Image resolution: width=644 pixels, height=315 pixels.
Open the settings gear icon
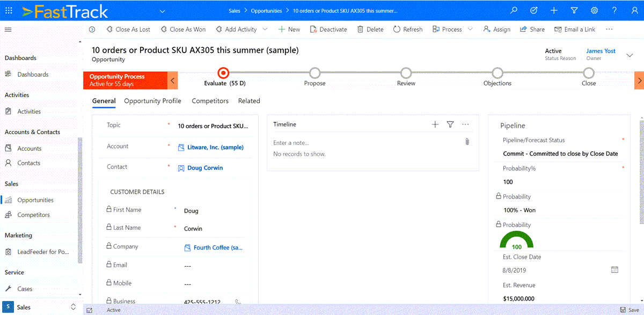pyautogui.click(x=594, y=11)
